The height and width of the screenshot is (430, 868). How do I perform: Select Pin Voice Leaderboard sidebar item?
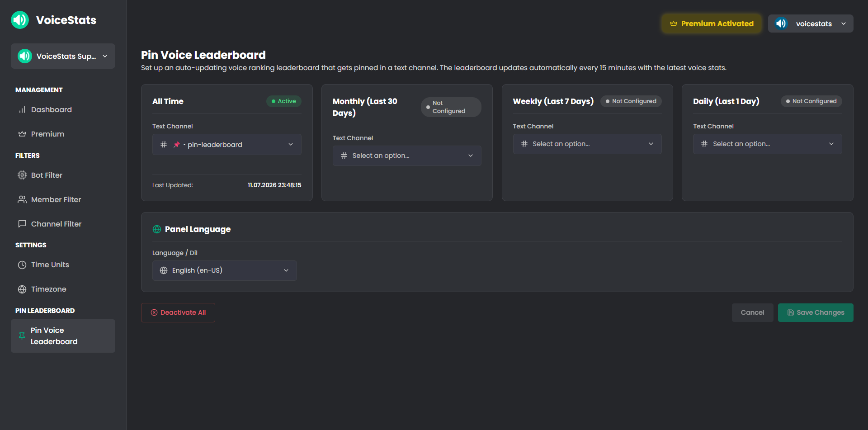63,336
